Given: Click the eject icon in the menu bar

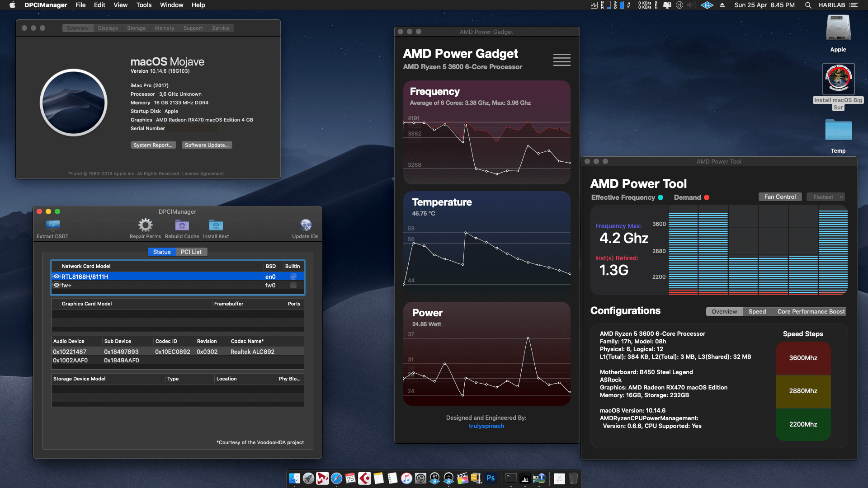Looking at the screenshot, I should 722,5.
